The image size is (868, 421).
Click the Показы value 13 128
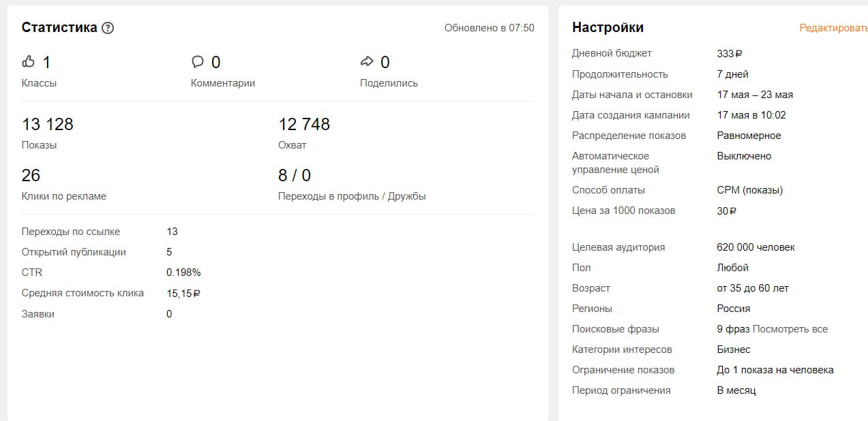click(x=48, y=125)
